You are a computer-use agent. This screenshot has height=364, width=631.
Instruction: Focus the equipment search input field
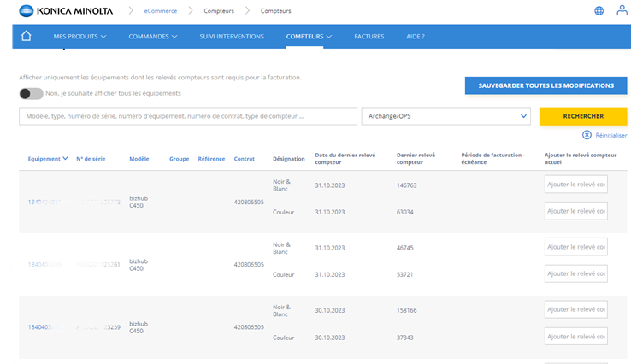click(188, 116)
